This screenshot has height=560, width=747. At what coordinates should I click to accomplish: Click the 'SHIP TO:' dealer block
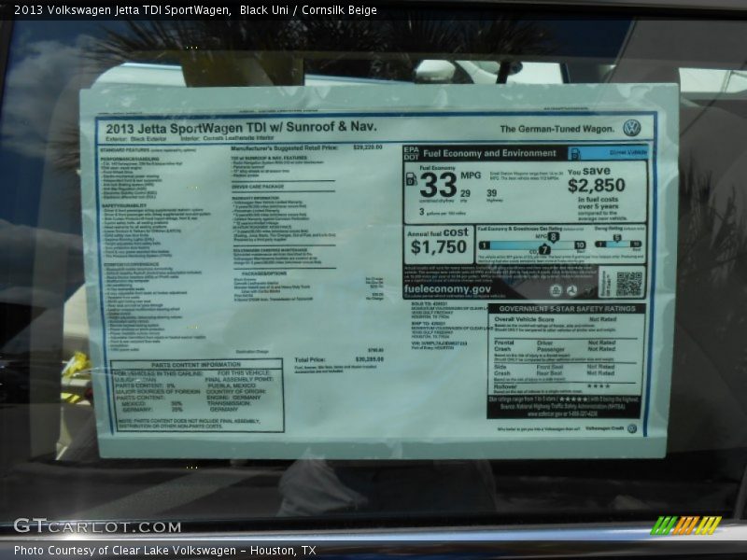pos(450,329)
